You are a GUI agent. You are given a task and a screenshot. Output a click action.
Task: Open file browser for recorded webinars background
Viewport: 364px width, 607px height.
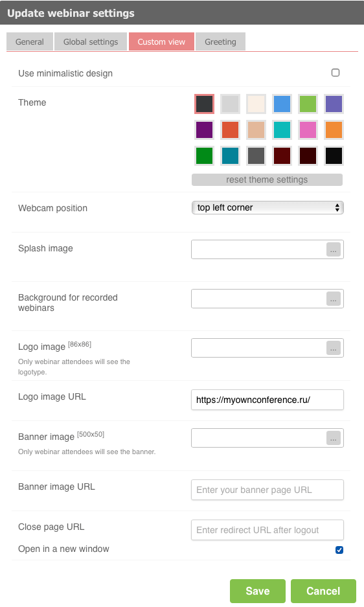pyautogui.click(x=333, y=299)
